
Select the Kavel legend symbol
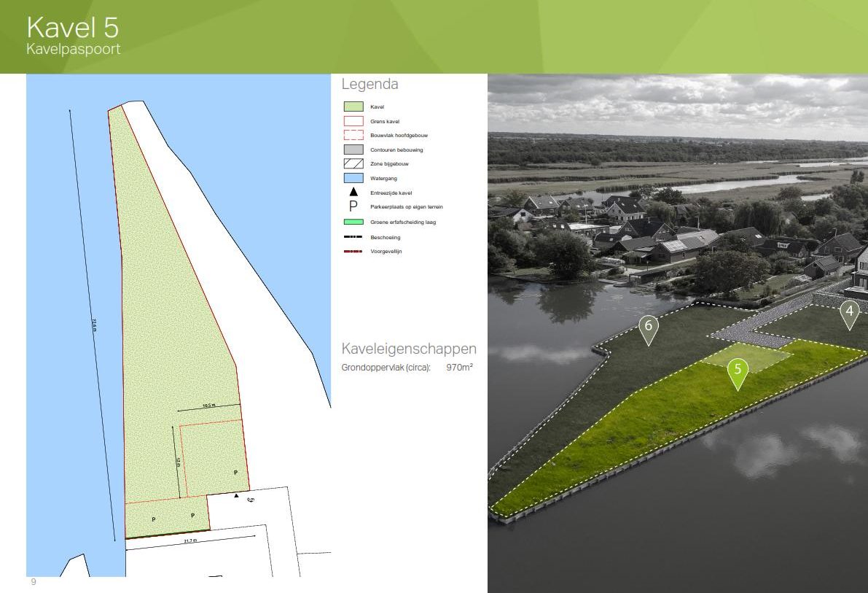[352, 106]
